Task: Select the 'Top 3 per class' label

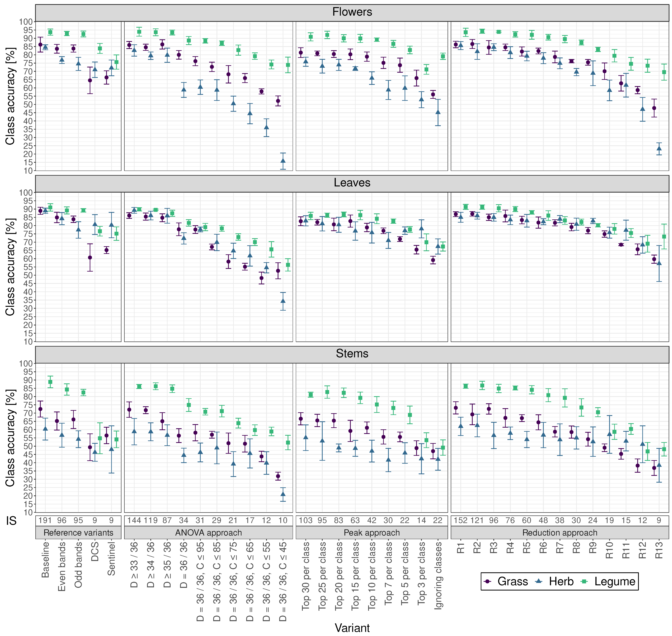Action: point(421,574)
